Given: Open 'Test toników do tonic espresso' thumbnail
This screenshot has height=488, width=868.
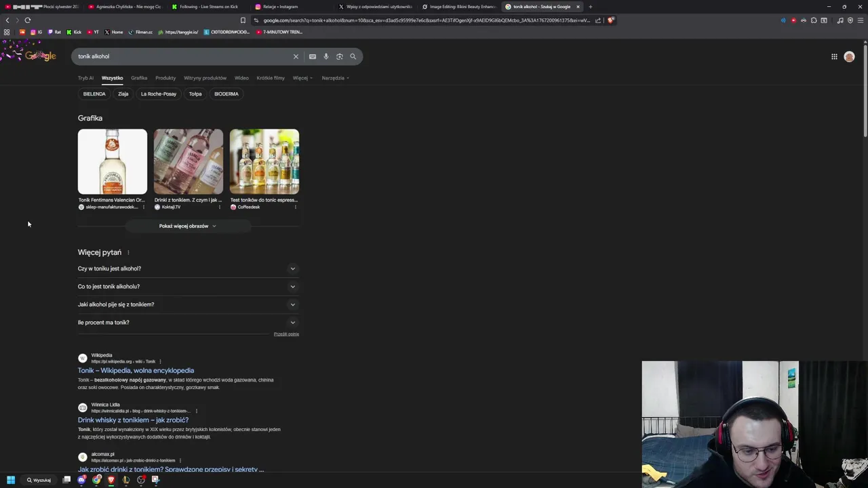Looking at the screenshot, I should pyautogui.click(x=264, y=162).
